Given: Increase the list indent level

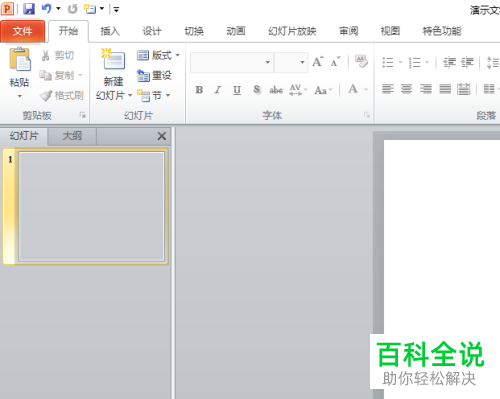Looking at the screenshot, I should 467,62.
